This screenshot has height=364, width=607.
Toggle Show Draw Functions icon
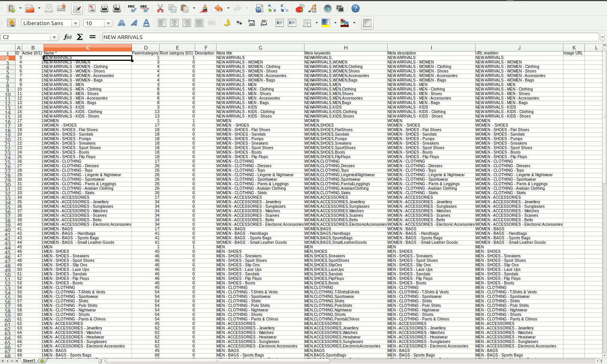point(312,8)
